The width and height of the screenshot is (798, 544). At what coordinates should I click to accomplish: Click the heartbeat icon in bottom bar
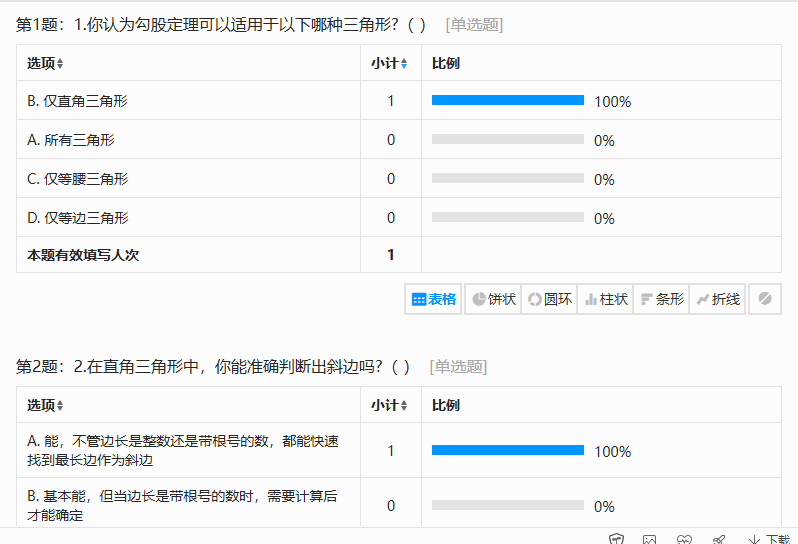(684, 539)
